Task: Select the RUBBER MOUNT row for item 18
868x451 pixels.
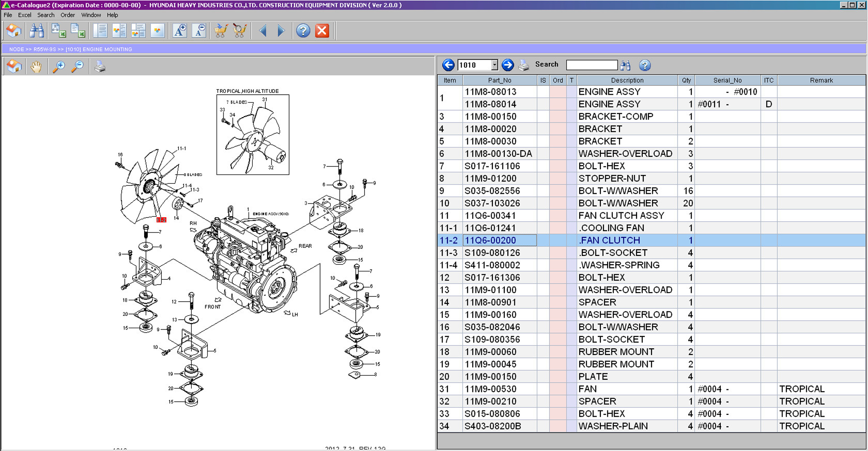Action: (616, 352)
